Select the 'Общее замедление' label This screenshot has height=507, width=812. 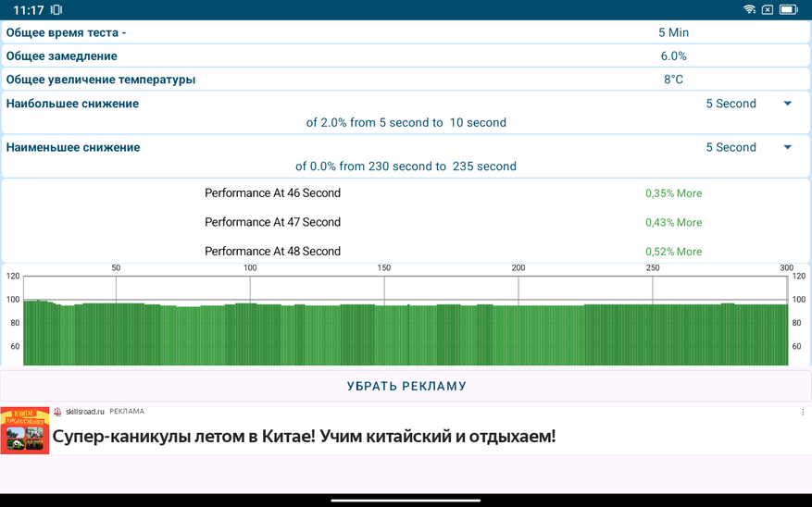(x=62, y=56)
